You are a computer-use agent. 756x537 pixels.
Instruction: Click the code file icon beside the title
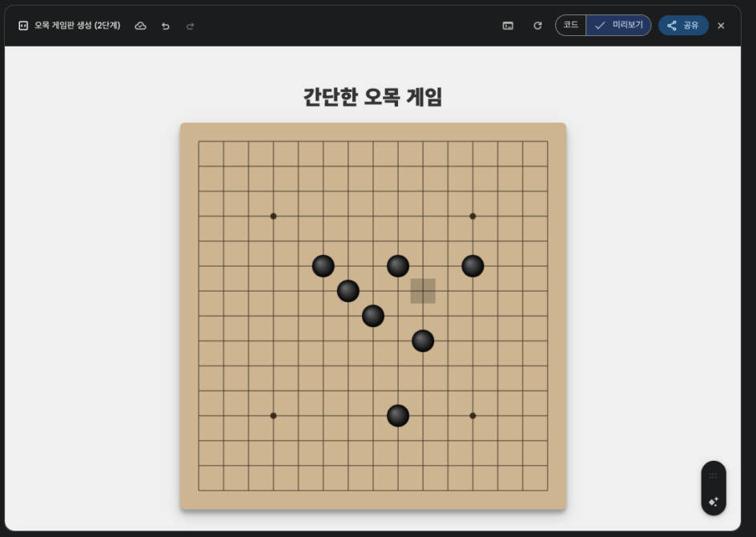coord(23,26)
